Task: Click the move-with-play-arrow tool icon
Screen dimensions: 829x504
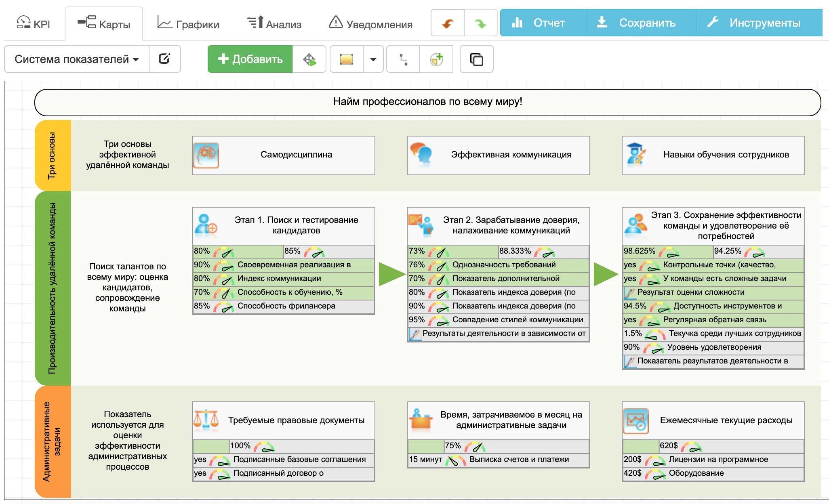Action: click(309, 59)
